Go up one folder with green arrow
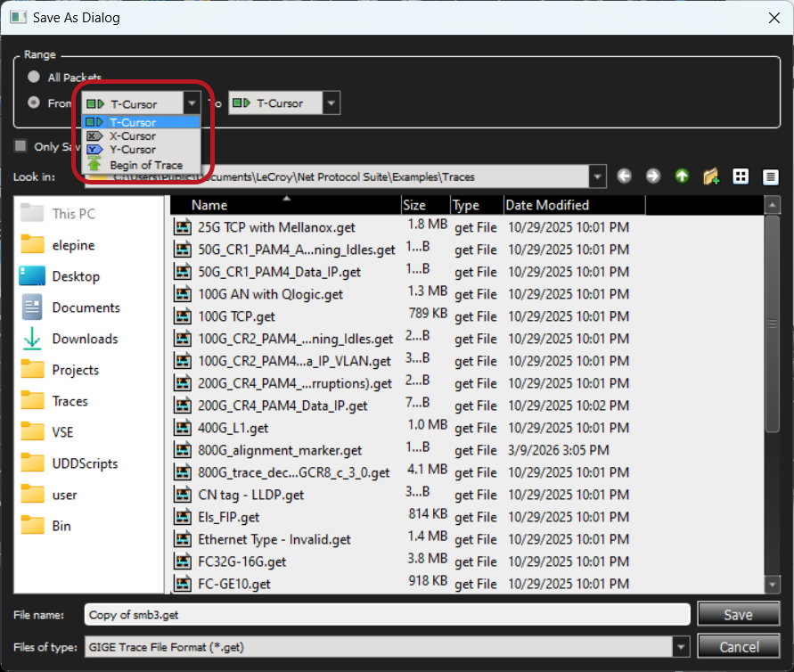Viewport: 794px width, 672px height. [682, 176]
